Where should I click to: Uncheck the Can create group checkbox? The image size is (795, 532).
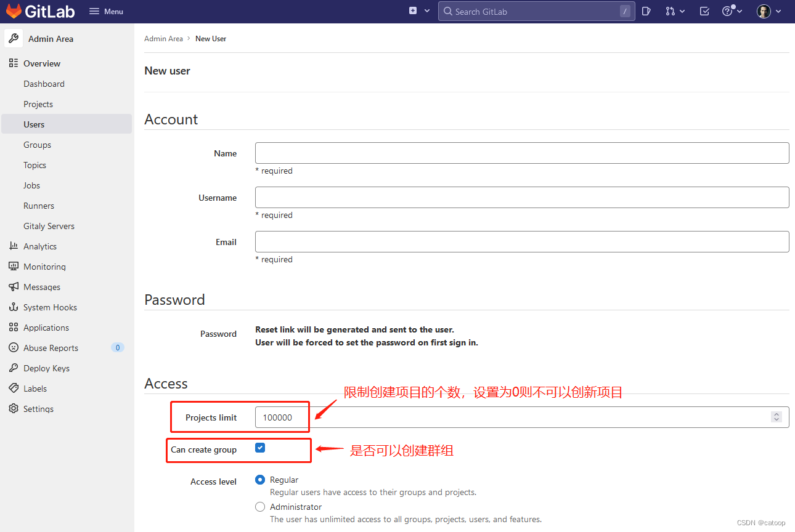(x=260, y=448)
